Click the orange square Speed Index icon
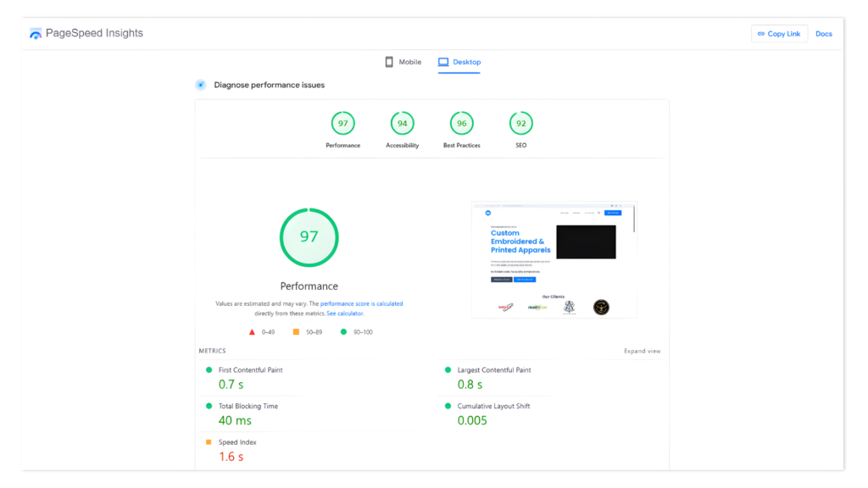Viewport: 868px width, 488px height. [x=209, y=442]
